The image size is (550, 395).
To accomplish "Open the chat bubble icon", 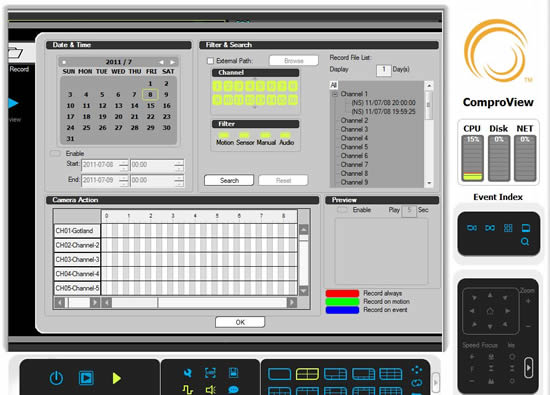I will click(x=233, y=390).
